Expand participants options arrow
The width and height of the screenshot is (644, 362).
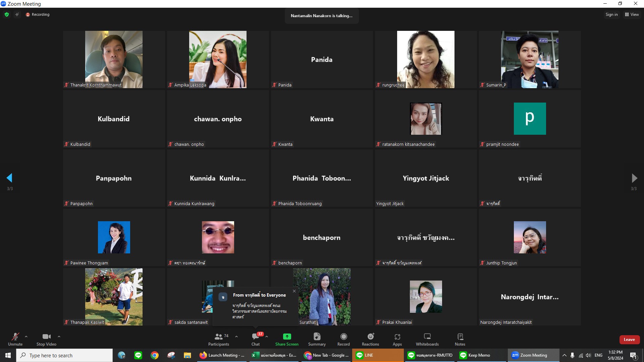236,337
